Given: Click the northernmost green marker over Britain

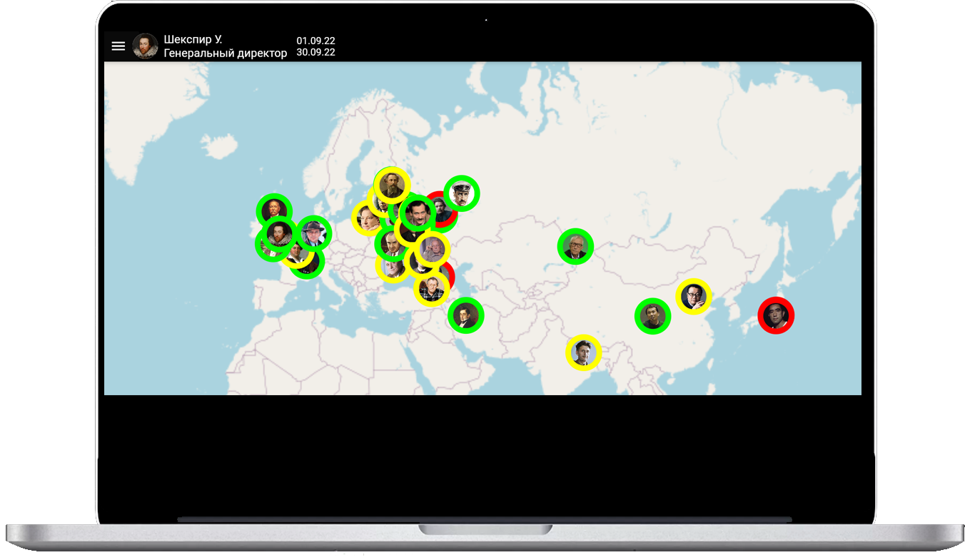Looking at the screenshot, I should click(x=273, y=210).
